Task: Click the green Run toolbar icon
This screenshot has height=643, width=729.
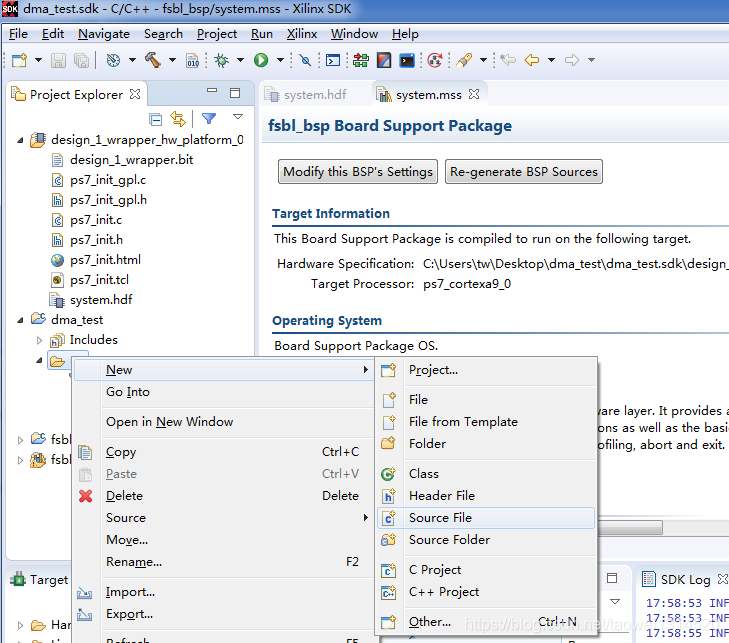Action: point(261,60)
